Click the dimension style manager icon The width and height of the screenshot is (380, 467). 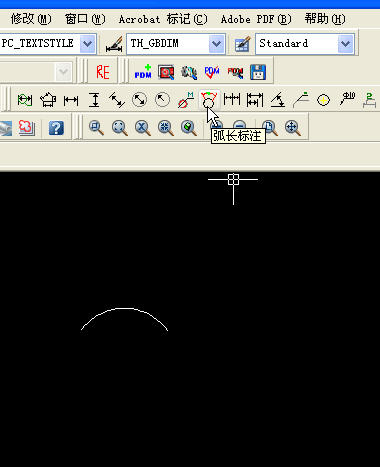coord(114,44)
